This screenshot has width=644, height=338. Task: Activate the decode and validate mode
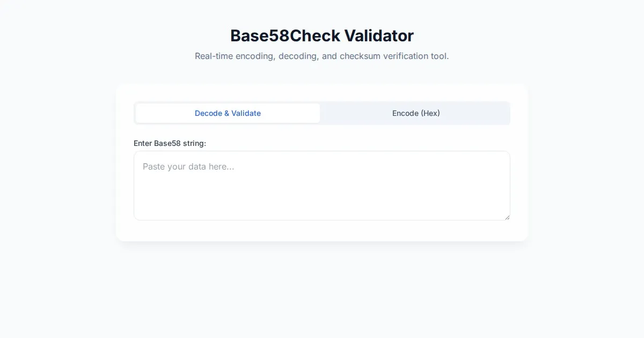pos(228,113)
